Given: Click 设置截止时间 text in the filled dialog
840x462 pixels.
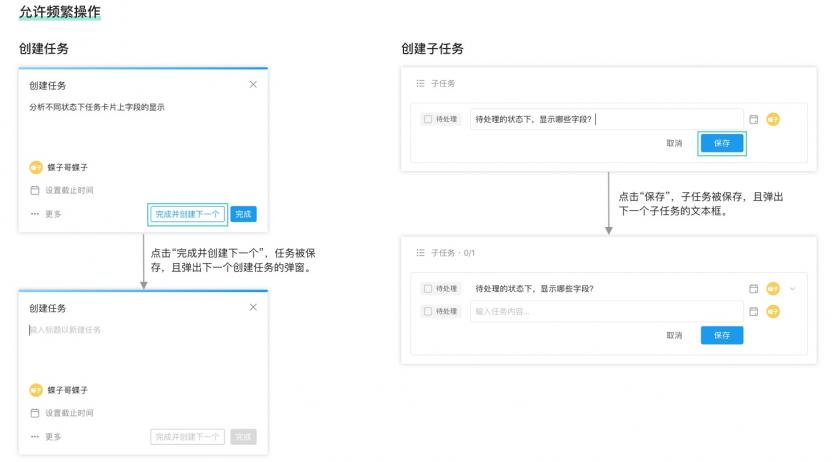Looking at the screenshot, I should 69,190.
